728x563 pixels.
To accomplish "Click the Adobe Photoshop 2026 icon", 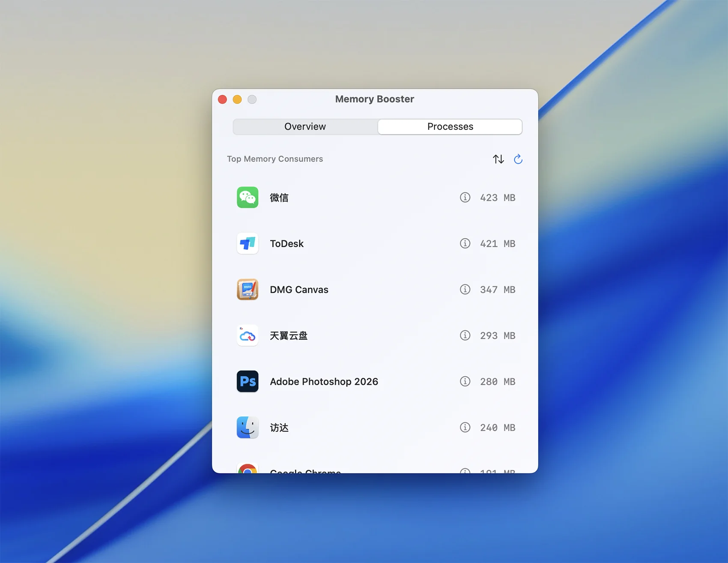I will pyautogui.click(x=248, y=381).
